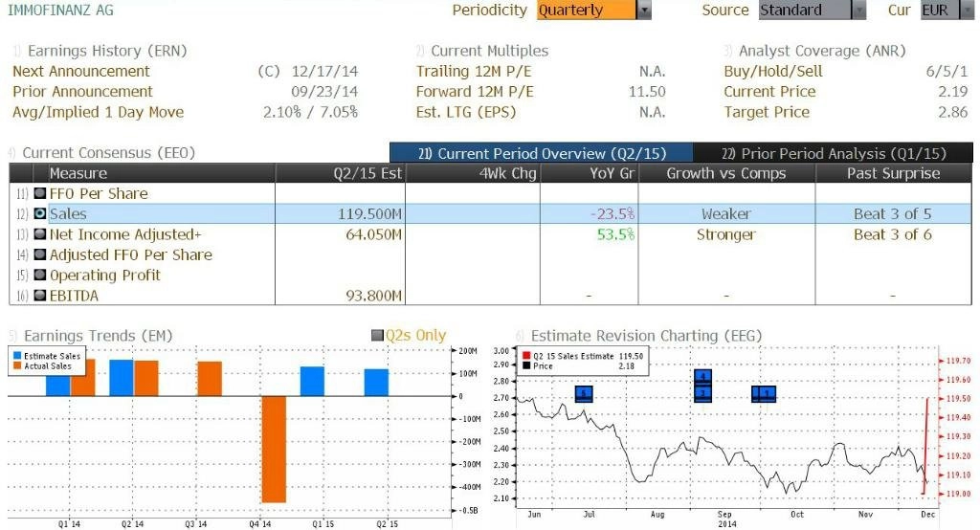Click the upper blue September event marker
This screenshot has height=530, width=980.
tap(703, 377)
